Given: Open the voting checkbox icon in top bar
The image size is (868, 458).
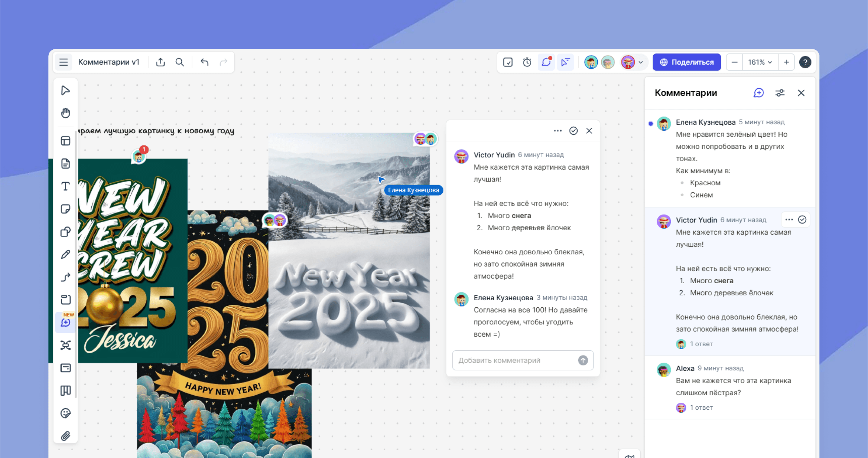Looking at the screenshot, I should click(508, 62).
